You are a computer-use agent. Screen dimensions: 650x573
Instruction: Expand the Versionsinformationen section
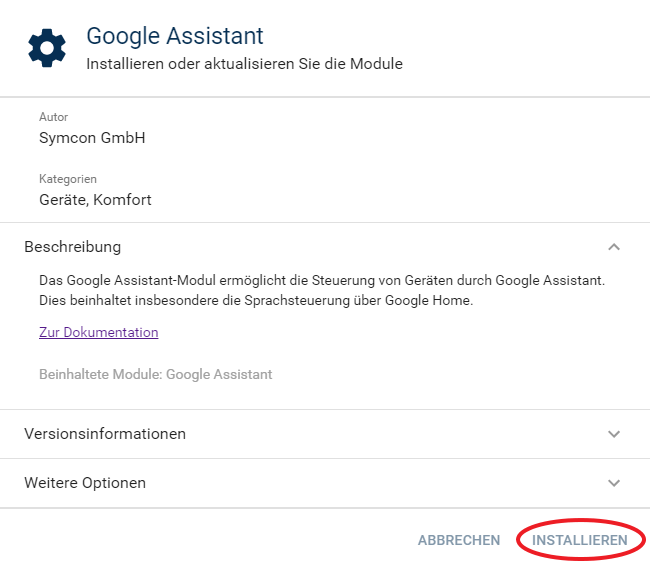coord(300,434)
